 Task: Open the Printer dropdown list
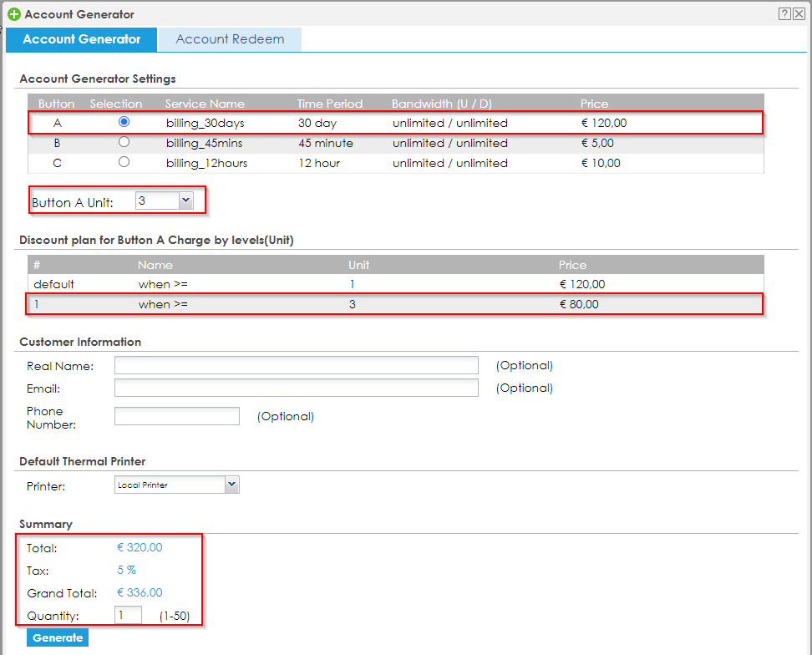[x=176, y=485]
